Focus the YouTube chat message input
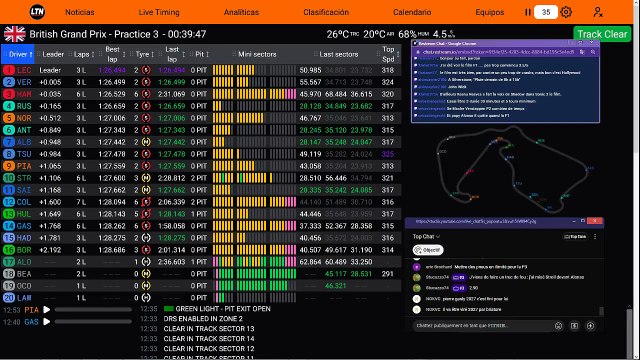Viewport: 640px width, 360px height. 482,326
